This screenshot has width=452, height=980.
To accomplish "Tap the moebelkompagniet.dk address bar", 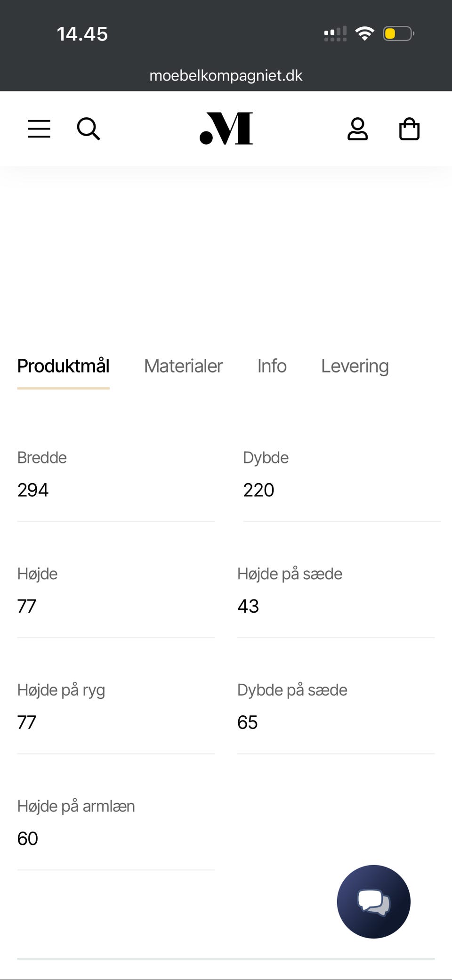I will [226, 75].
